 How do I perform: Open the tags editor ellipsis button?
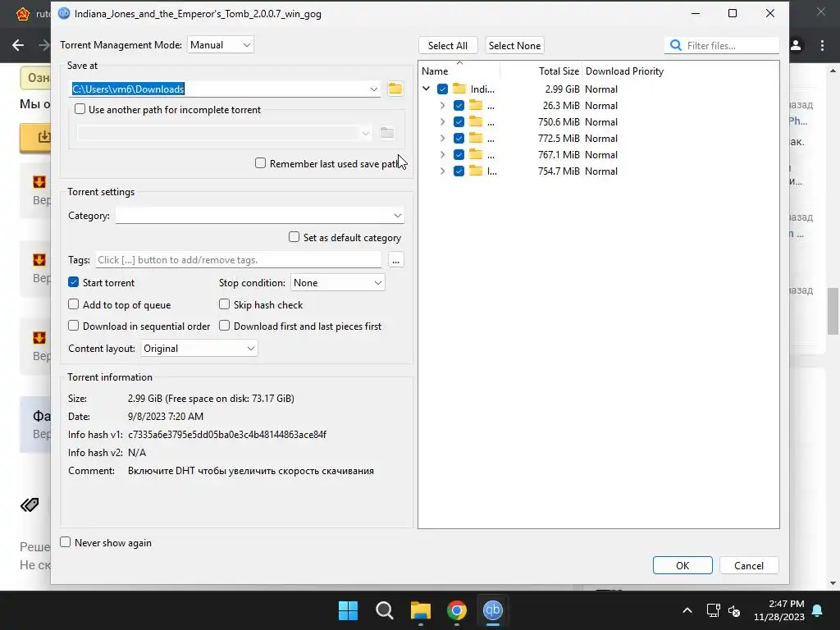(395, 260)
